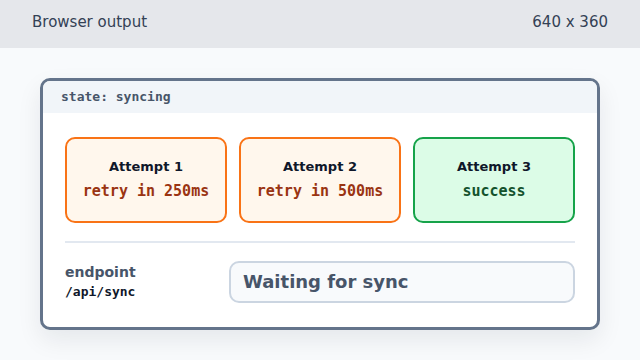The height and width of the screenshot is (360, 640).
Task: Click the 'Attempt 3' heading
Action: pos(494,167)
